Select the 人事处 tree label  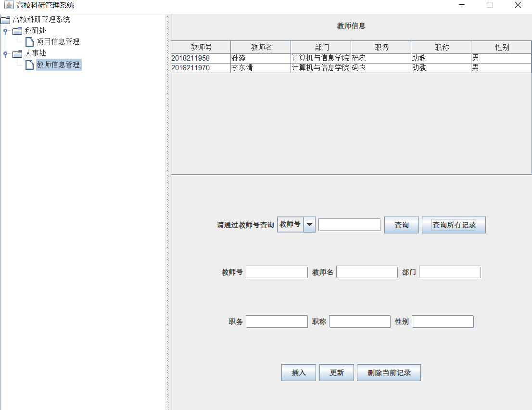point(35,53)
